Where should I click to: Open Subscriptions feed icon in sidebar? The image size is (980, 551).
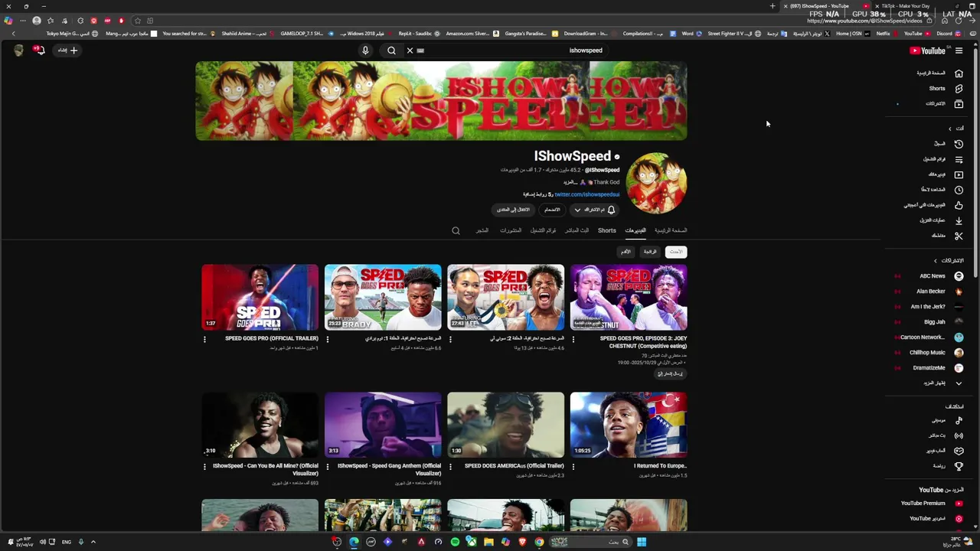tap(959, 104)
